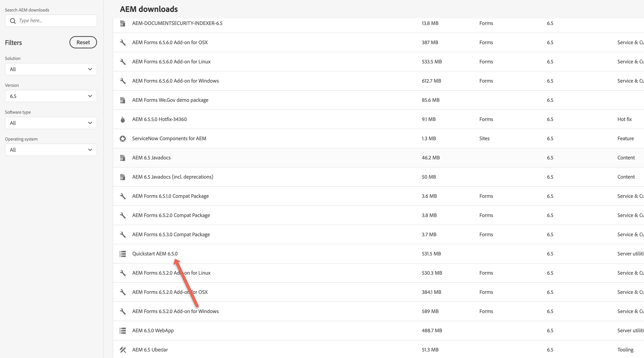Open the Solution filter dropdown
The image size is (644, 358).
51,69
